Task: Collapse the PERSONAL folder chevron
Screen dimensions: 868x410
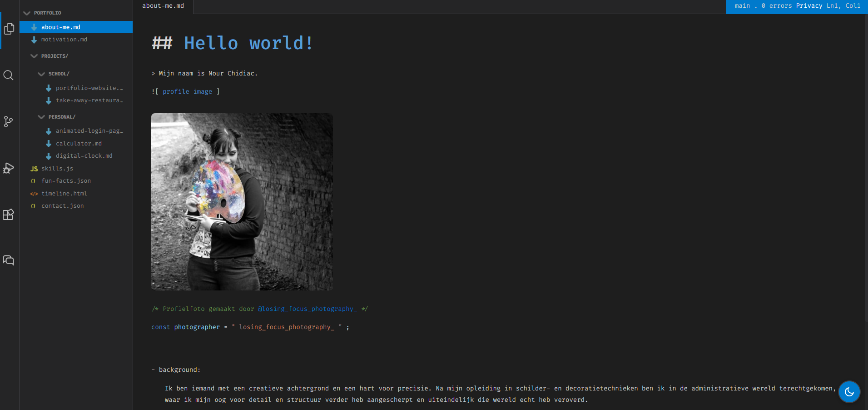Action: coord(41,116)
